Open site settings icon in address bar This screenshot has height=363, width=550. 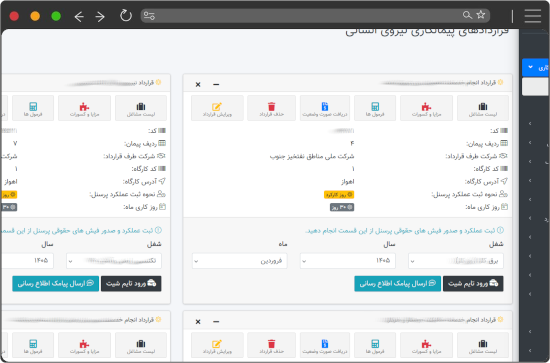click(x=149, y=16)
